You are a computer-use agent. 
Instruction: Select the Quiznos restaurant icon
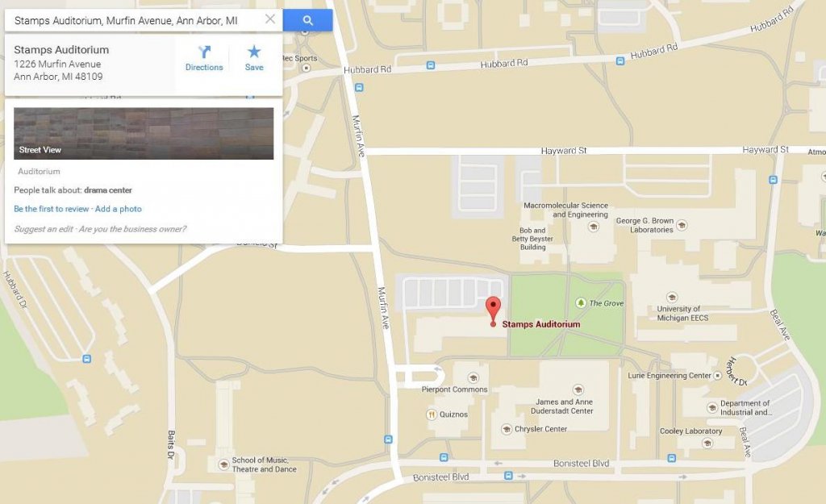(x=432, y=414)
